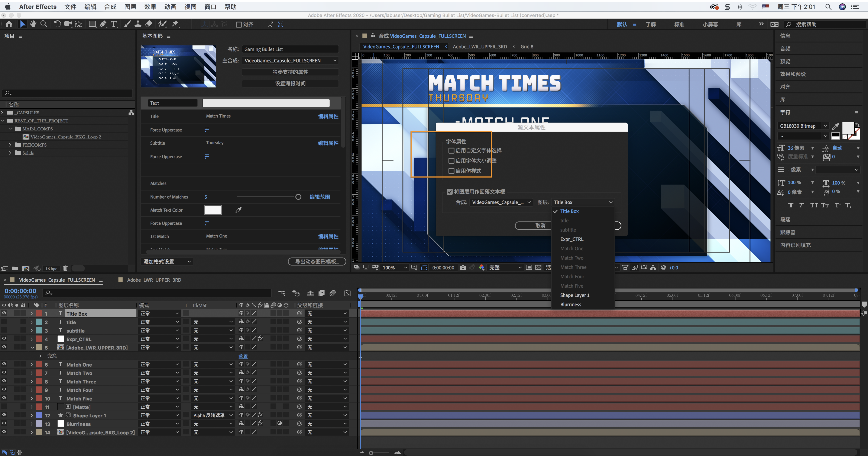Open the GB18030 Bitmap font family dropdown
868x456 pixels.
tap(825, 126)
